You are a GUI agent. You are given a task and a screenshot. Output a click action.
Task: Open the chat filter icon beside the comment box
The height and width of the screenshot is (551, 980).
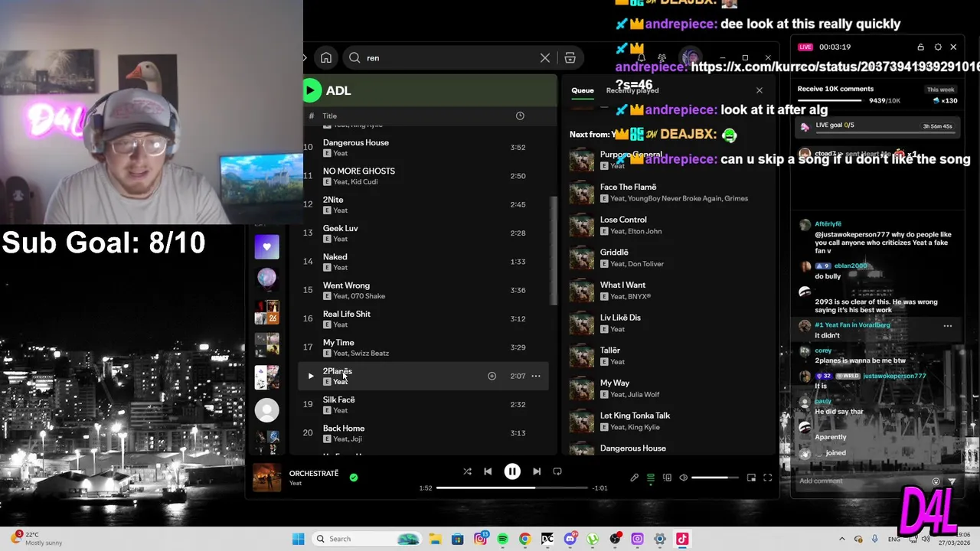952,481
